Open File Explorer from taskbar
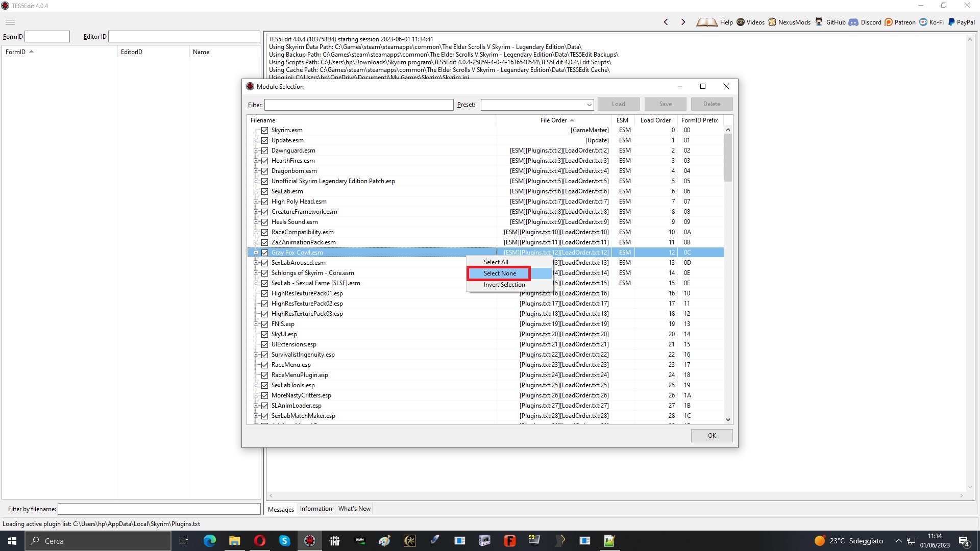Screen dimensions: 980x551 (x=234, y=541)
